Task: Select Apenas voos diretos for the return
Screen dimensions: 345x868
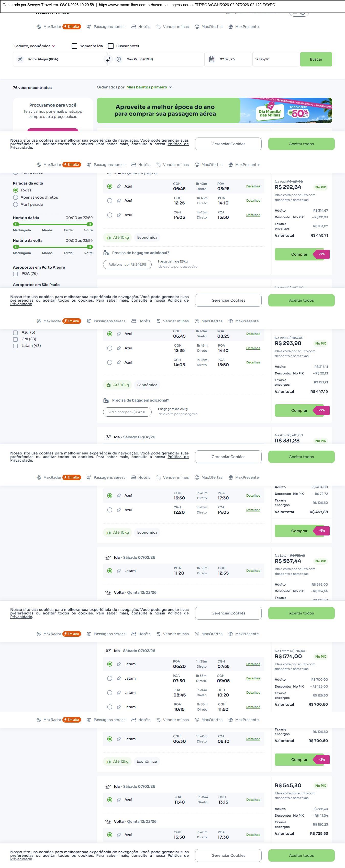Action: pyautogui.click(x=16, y=198)
